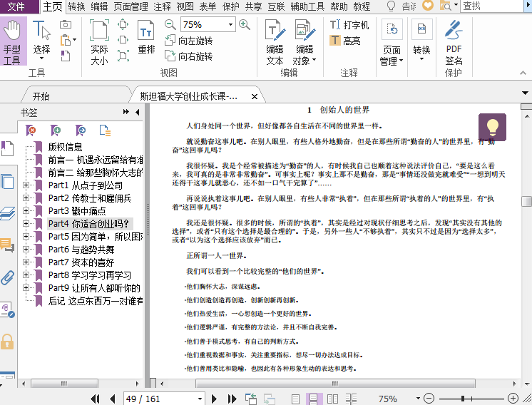Open the zoom percentage 75% combo box
Screen dimensions: 532x405
(208, 25)
